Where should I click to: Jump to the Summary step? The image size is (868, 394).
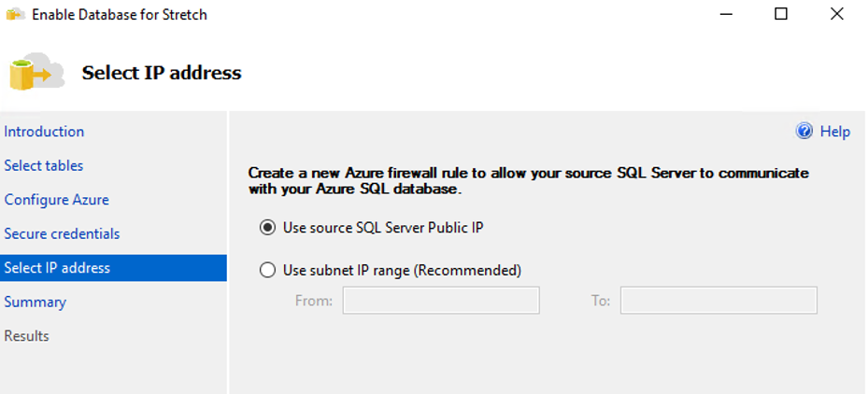[35, 302]
